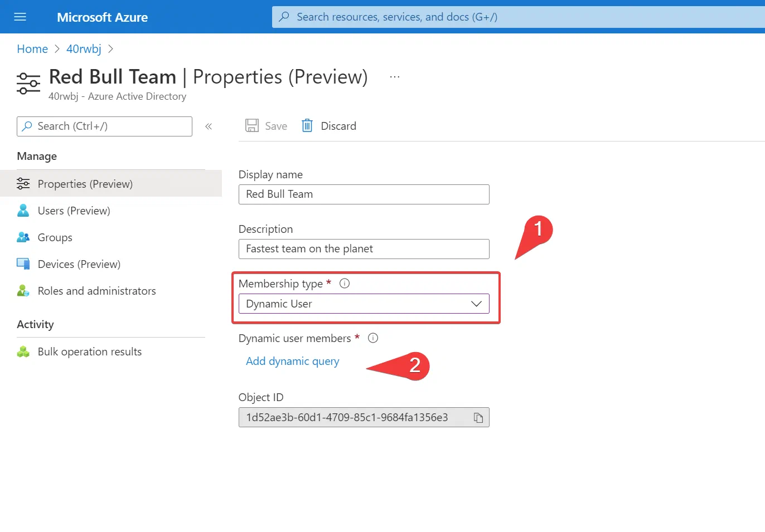This screenshot has width=765, height=532.
Task: Focus the search resources, services, and docs box
Action: (519, 17)
